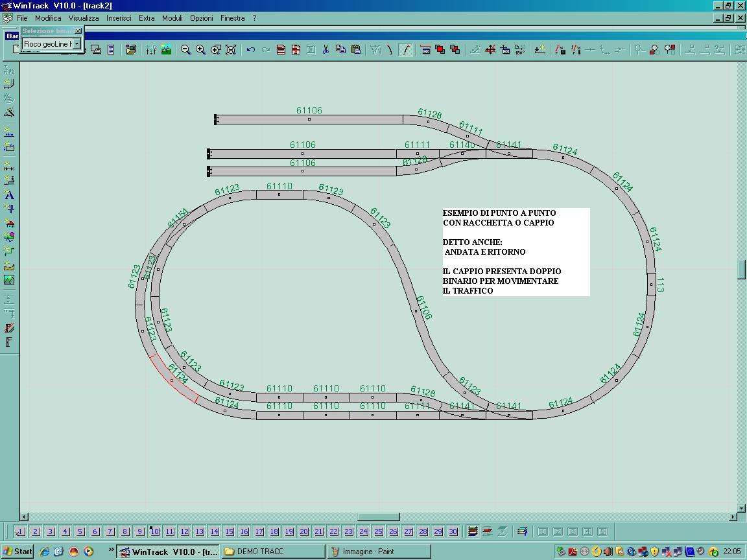
Task: Select the text 'A' tool in sidebar
Action: 9,194
